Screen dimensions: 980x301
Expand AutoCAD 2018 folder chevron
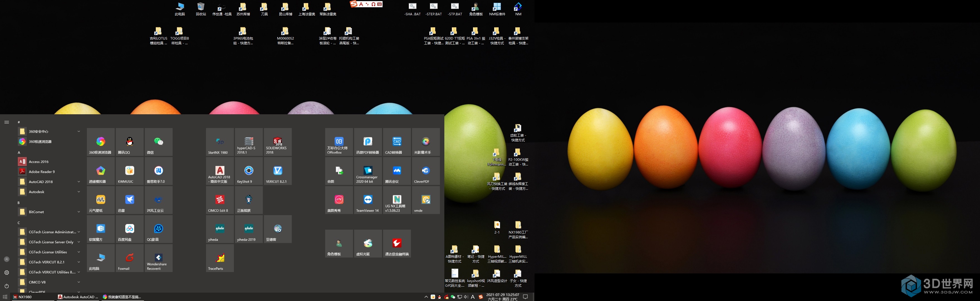pyautogui.click(x=79, y=182)
